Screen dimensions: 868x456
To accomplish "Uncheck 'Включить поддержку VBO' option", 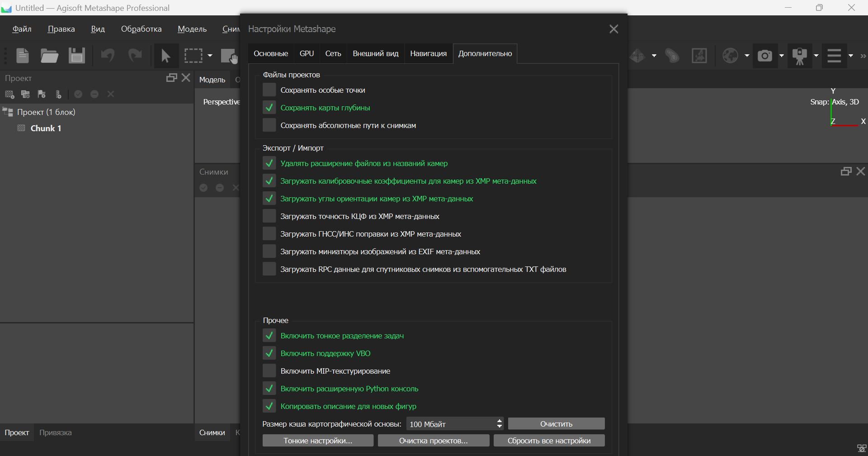I will click(269, 353).
